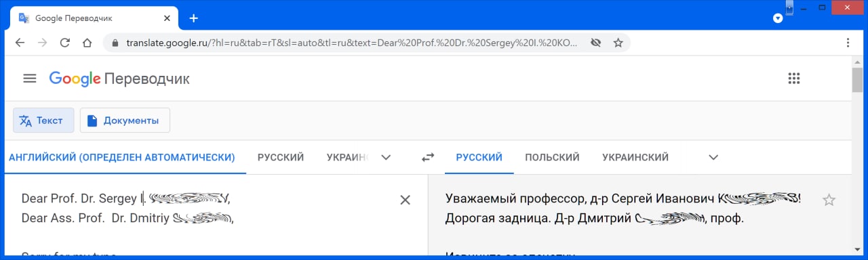Bookmark this page with star icon
Screen dimensions: 868x260
pyautogui.click(x=618, y=43)
